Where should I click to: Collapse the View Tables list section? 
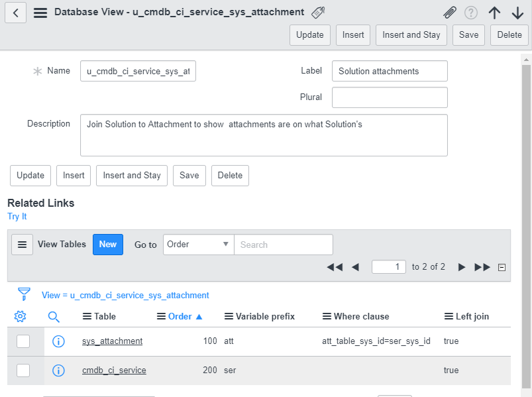click(502, 267)
